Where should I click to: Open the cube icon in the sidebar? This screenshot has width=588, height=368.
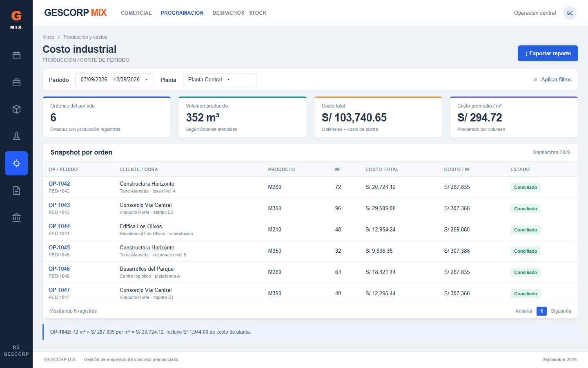(x=16, y=109)
